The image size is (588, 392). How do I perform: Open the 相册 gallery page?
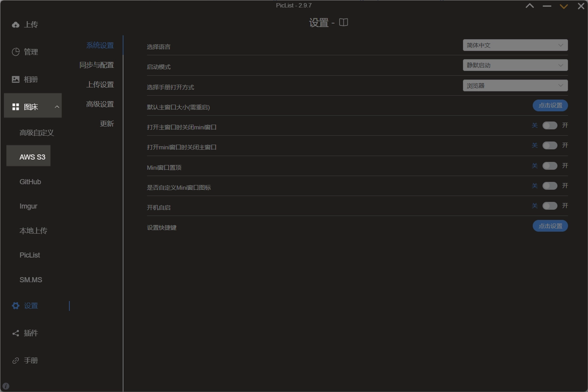[x=31, y=79]
